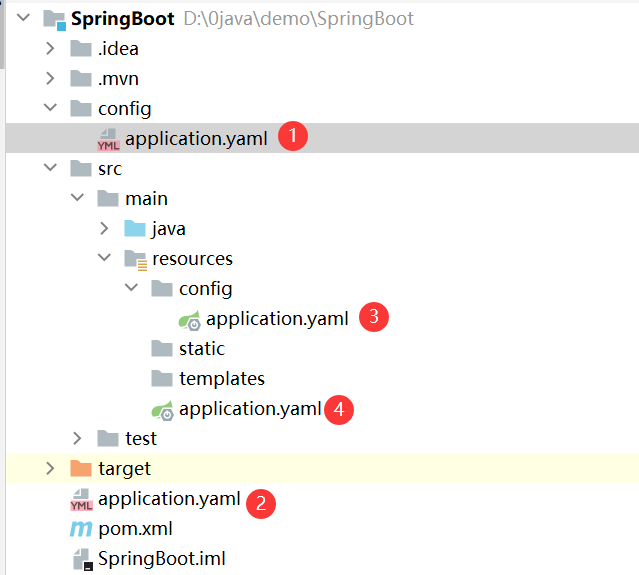Click the blue java source folder icon
Viewport: 639px width, 575px height.
(135, 228)
